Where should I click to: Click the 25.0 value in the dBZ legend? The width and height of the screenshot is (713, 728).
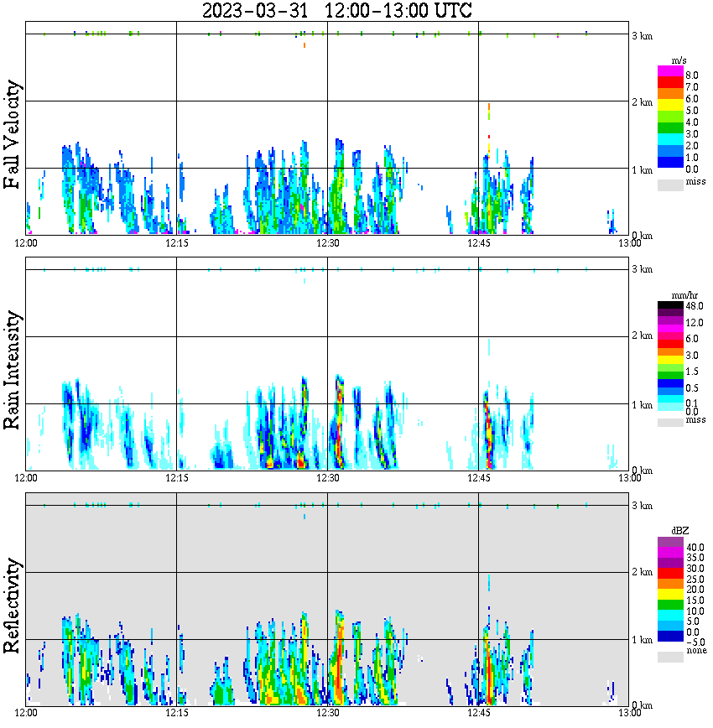click(695, 579)
